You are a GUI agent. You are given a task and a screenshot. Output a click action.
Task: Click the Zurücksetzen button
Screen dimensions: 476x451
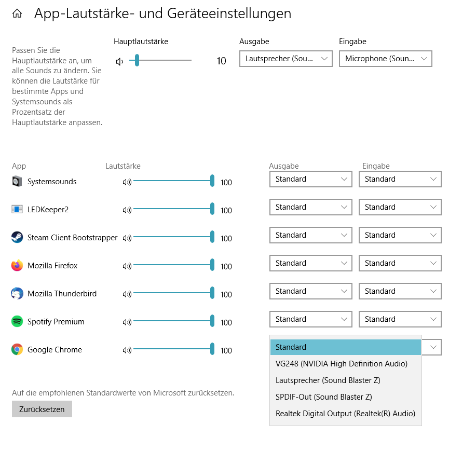(42, 409)
